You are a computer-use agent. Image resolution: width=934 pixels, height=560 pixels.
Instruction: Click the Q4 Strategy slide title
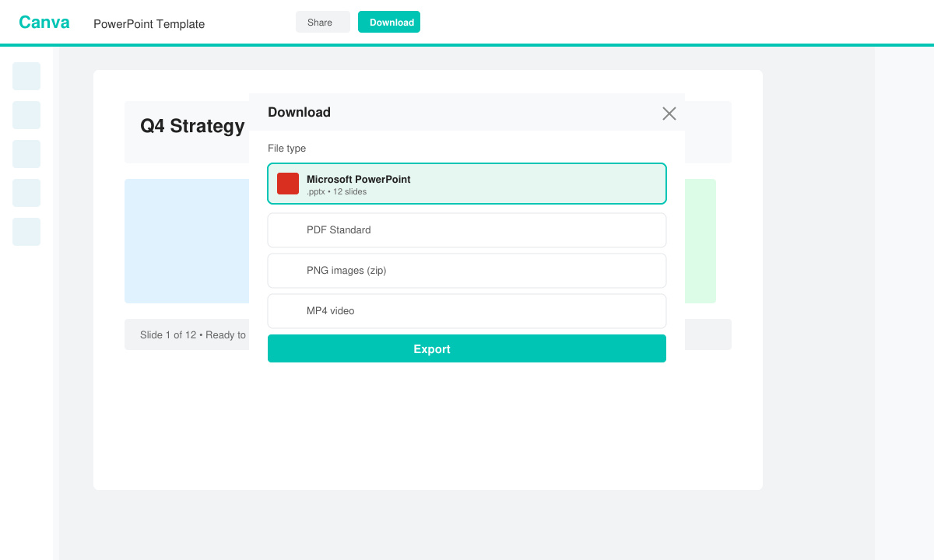point(192,126)
